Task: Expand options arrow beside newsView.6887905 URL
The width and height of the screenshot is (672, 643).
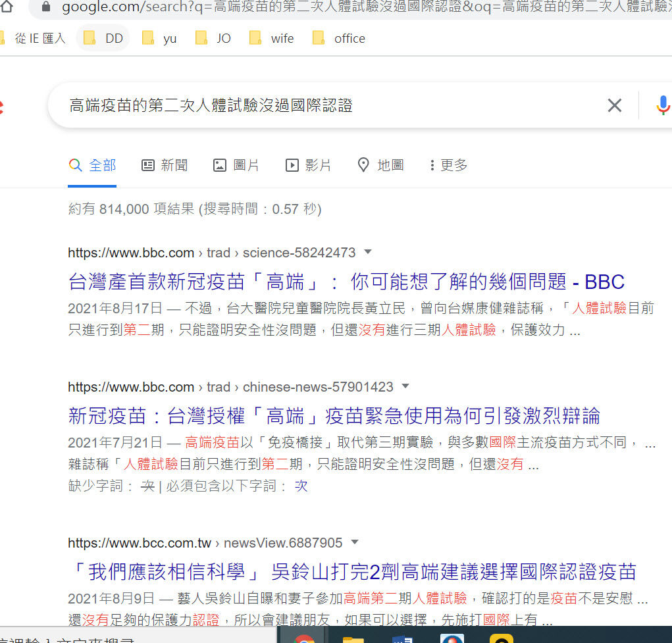Action: pos(354,542)
